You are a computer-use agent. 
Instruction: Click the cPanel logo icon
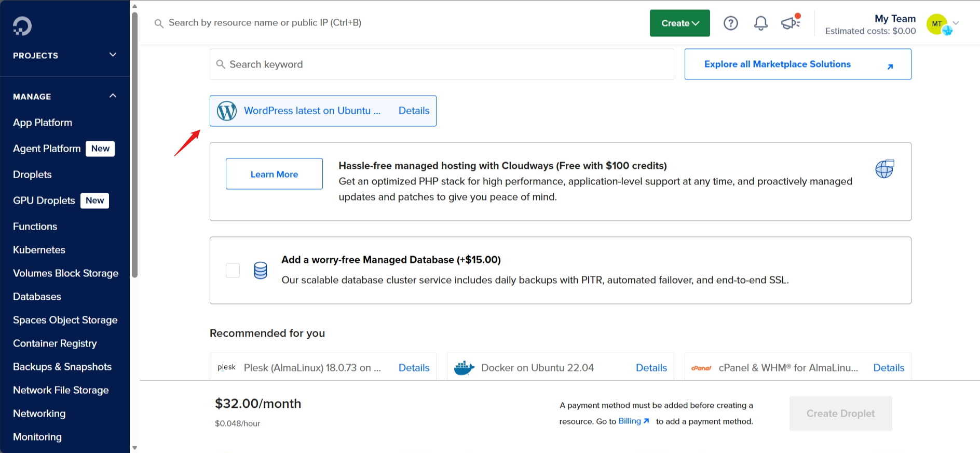point(701,368)
